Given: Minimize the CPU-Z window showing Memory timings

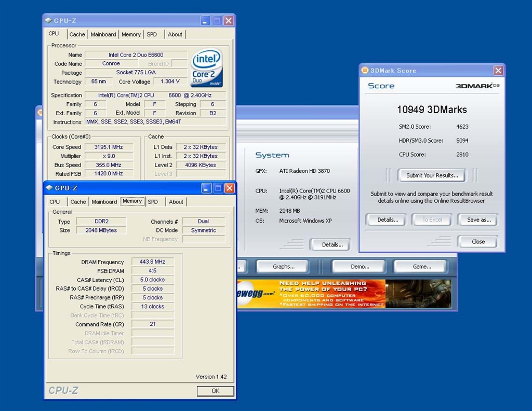Looking at the screenshot, I should pyautogui.click(x=206, y=188).
